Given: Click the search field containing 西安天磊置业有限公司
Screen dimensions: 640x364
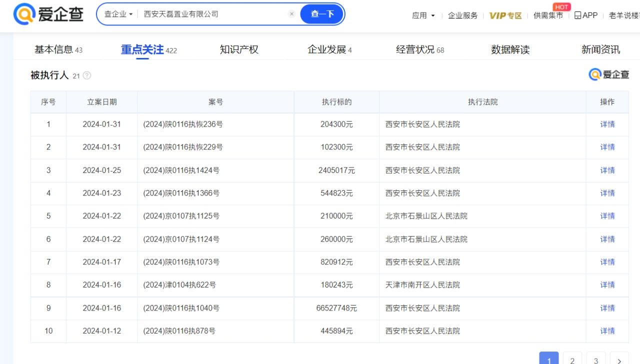Looking at the screenshot, I should [x=214, y=14].
